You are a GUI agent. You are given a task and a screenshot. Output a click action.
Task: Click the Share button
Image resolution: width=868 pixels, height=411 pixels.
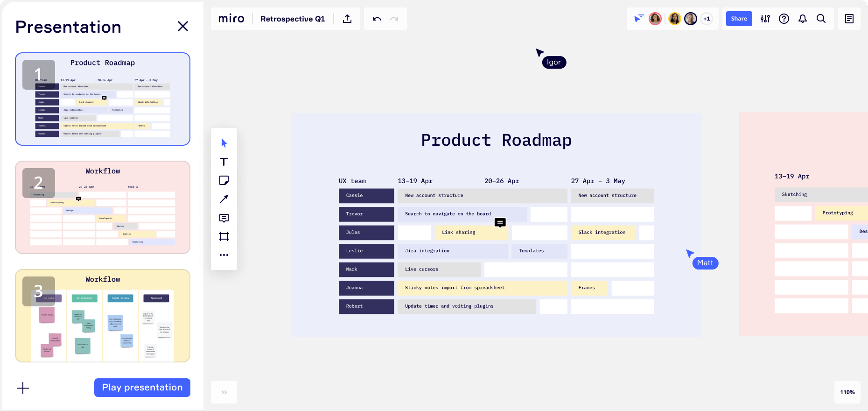coord(739,19)
